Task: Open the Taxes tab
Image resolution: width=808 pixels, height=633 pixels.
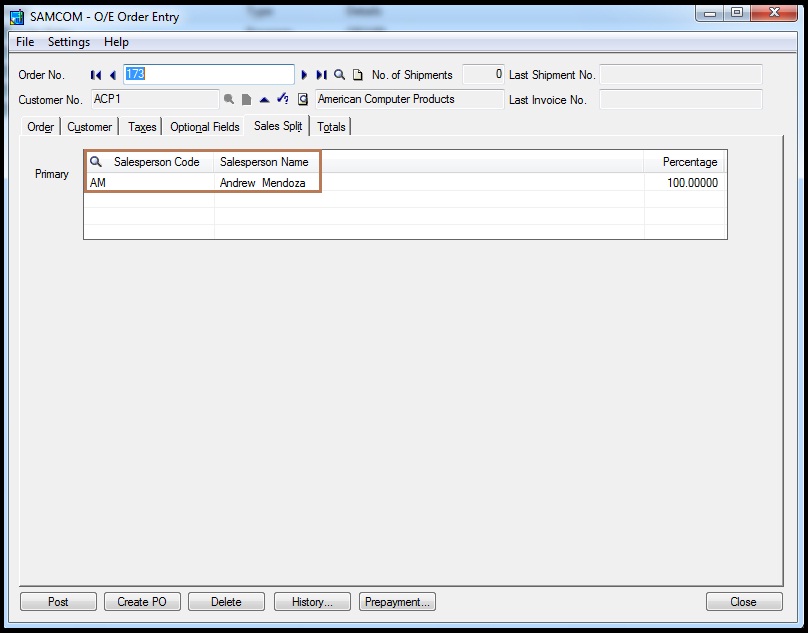Action: 142,127
